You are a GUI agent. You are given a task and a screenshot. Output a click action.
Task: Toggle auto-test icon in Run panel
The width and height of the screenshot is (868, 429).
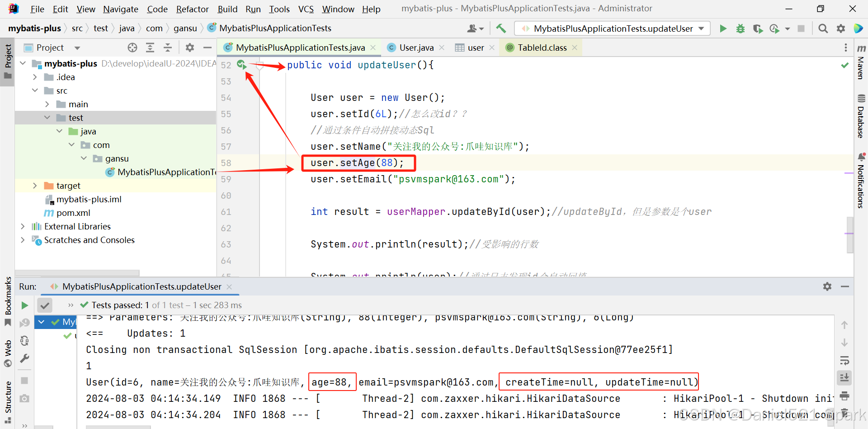[25, 341]
